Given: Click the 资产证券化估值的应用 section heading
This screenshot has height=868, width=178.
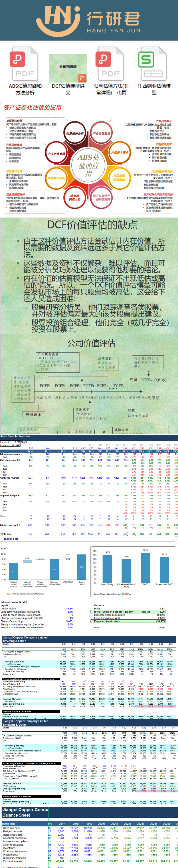Looking at the screenshot, I should (32, 107).
